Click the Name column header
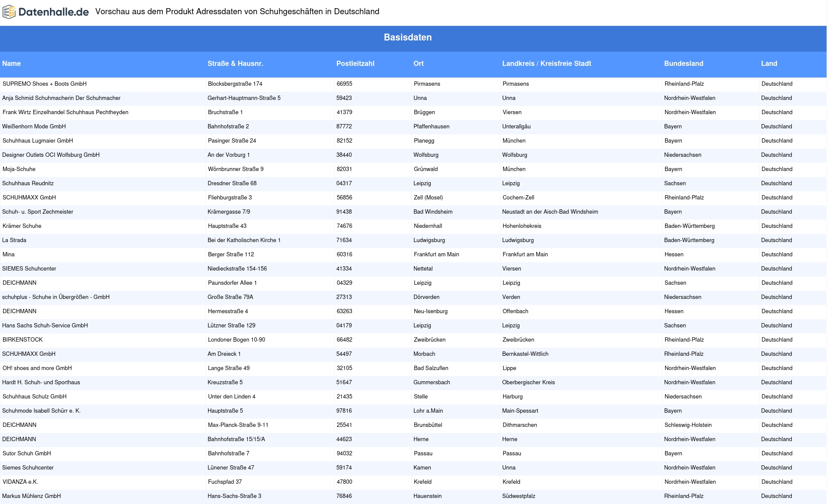The image size is (827, 504). coord(12,63)
